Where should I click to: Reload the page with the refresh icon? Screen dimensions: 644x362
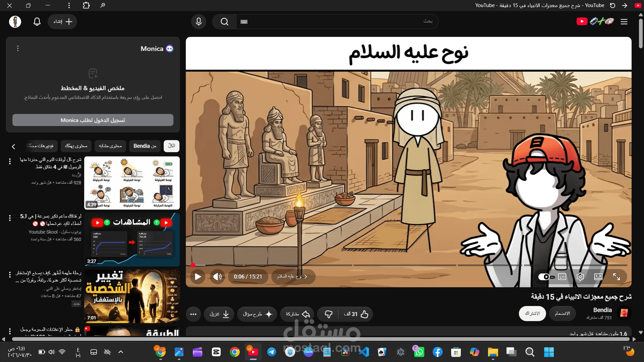coord(612,5)
